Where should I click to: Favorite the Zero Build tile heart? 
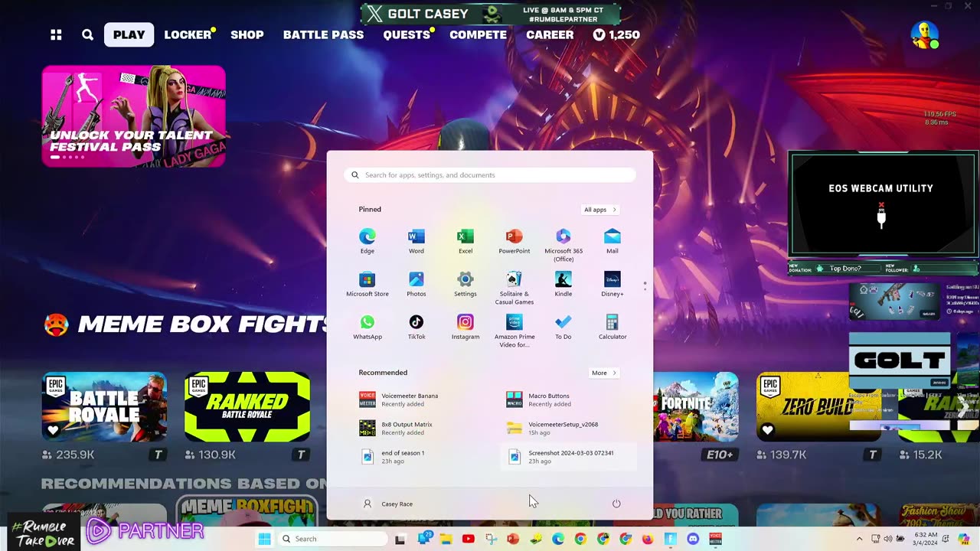pyautogui.click(x=767, y=430)
